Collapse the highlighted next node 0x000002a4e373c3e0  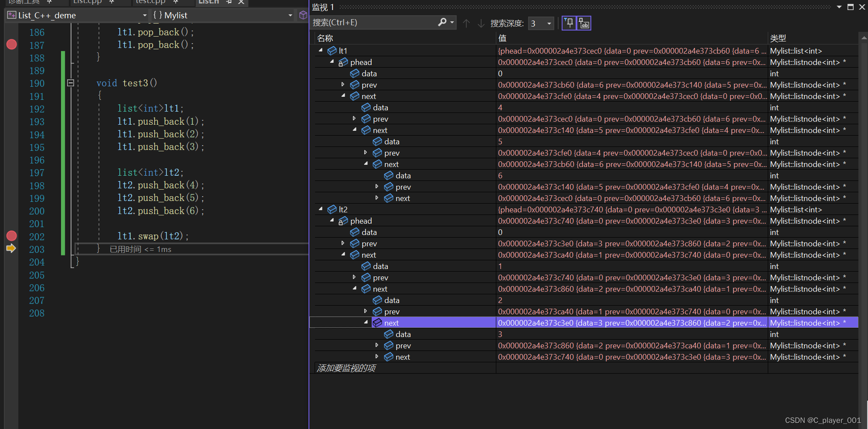[x=366, y=322]
